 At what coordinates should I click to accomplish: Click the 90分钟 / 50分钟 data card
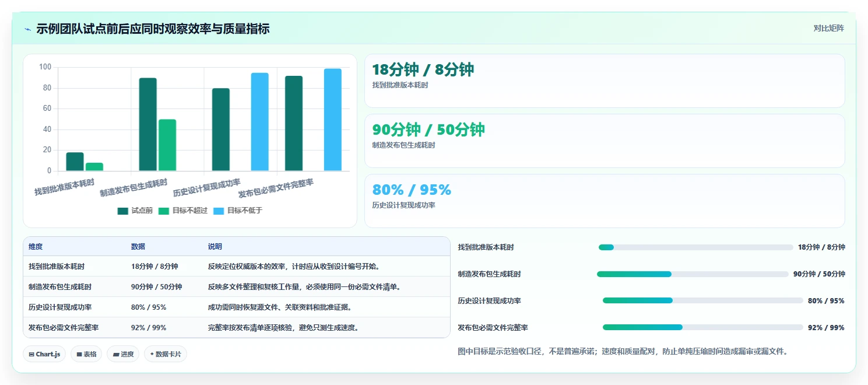coord(605,141)
